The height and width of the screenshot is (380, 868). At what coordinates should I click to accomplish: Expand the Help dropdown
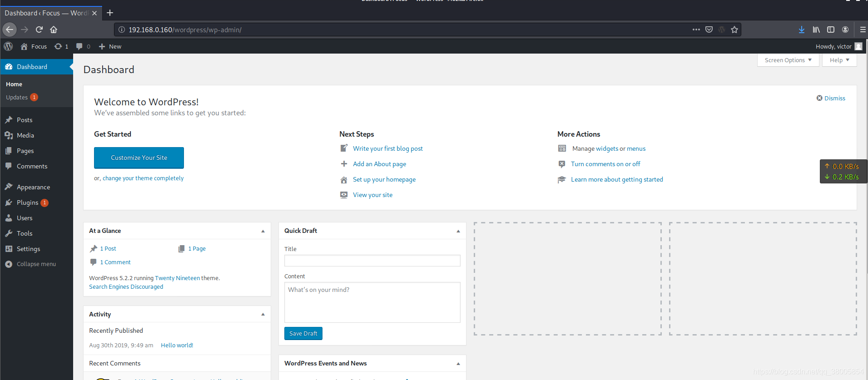point(839,60)
